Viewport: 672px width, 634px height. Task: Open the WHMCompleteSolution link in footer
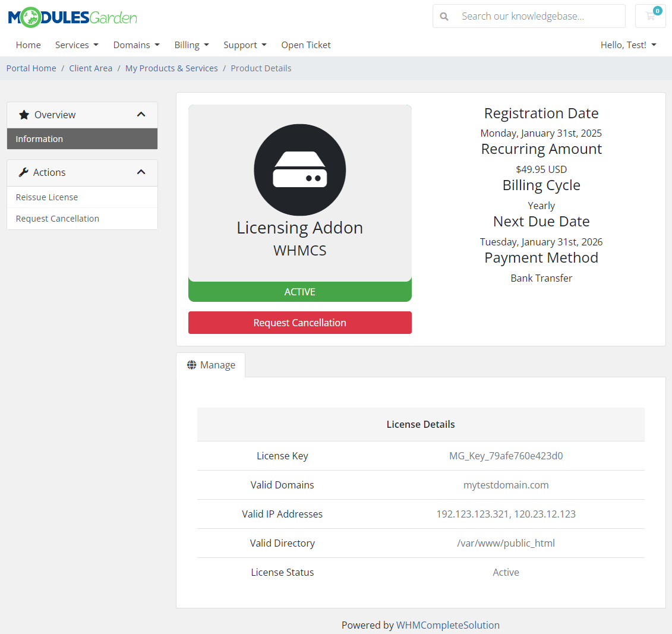point(448,624)
